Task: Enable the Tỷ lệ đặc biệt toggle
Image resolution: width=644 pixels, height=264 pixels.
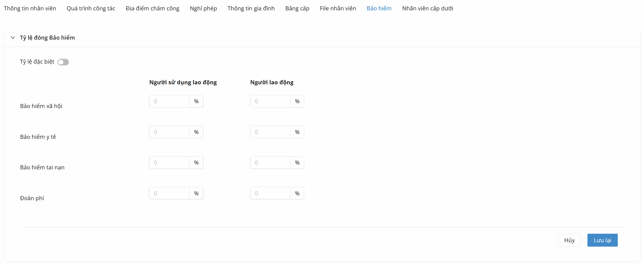Action: point(63,62)
